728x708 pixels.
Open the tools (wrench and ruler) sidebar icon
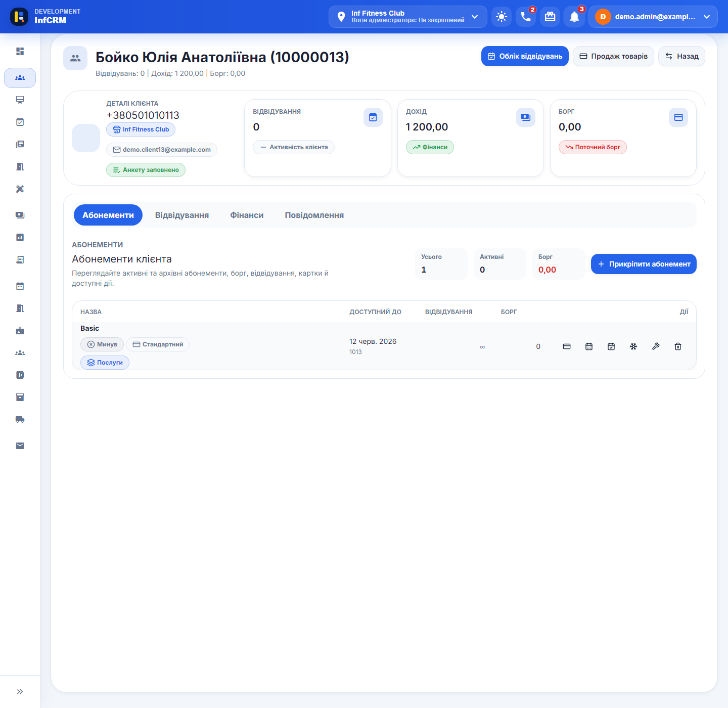(20, 189)
